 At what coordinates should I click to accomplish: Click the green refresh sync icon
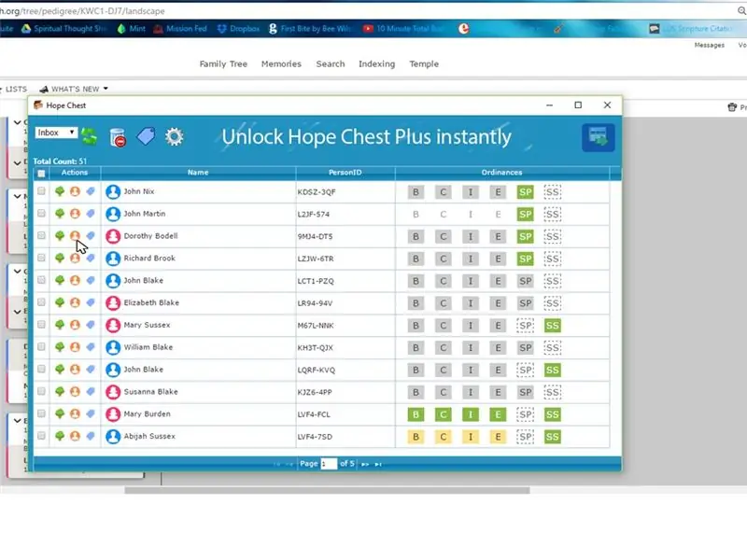click(x=89, y=136)
